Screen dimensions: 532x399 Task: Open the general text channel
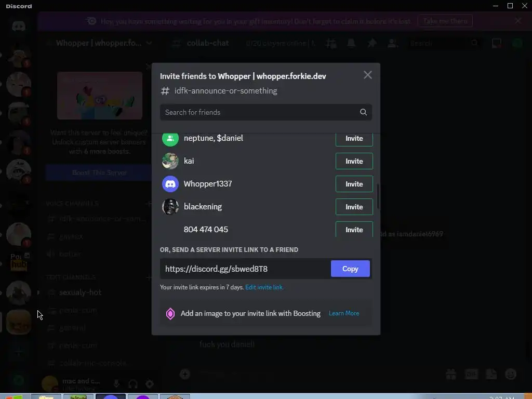click(x=72, y=328)
